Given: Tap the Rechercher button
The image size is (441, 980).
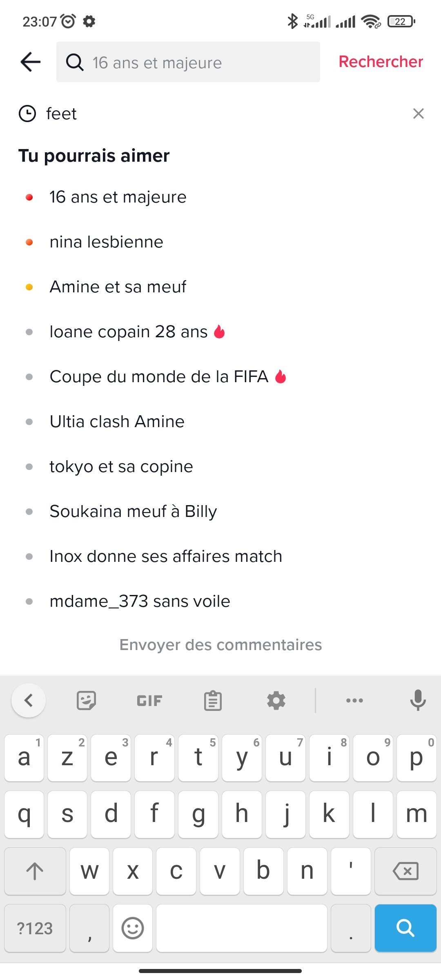Looking at the screenshot, I should tap(381, 62).
